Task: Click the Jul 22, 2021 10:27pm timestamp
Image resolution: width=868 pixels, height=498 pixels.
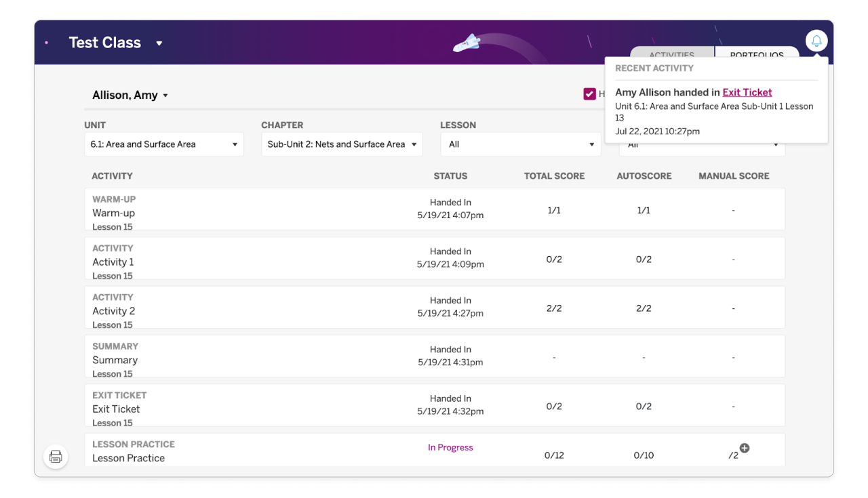Action: point(657,131)
